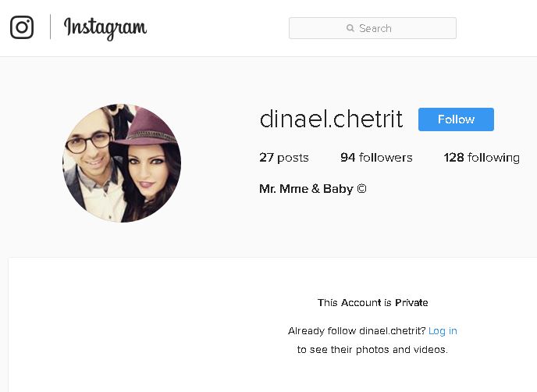
Task: Open the 94 followers list
Action: (x=376, y=158)
